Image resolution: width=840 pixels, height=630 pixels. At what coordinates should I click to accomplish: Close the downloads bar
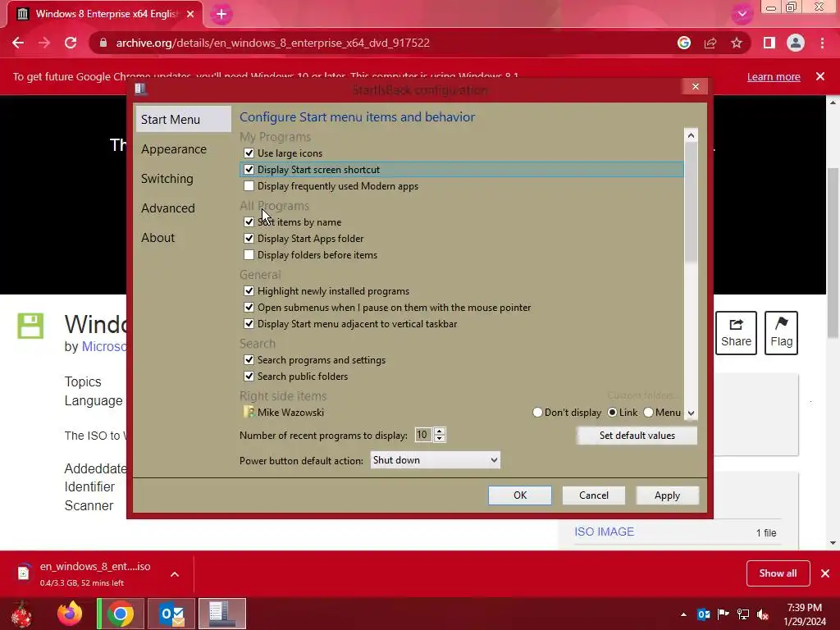(x=825, y=573)
